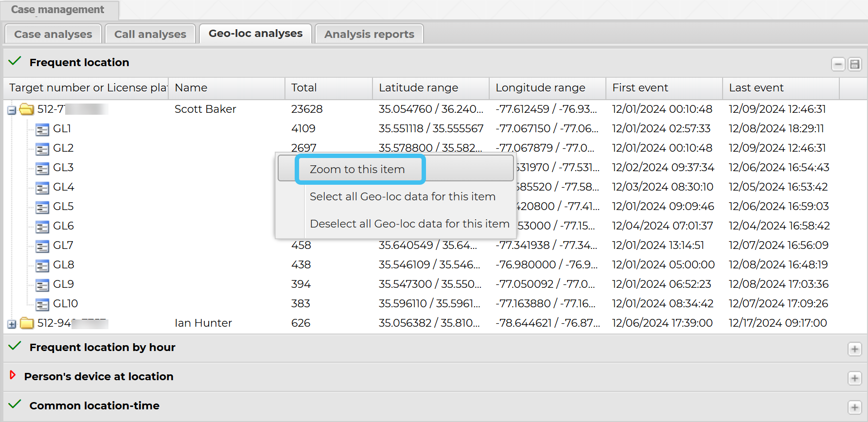The height and width of the screenshot is (422, 868).
Task: Click the green checkmark beside Frequent location
Action: coord(15,61)
